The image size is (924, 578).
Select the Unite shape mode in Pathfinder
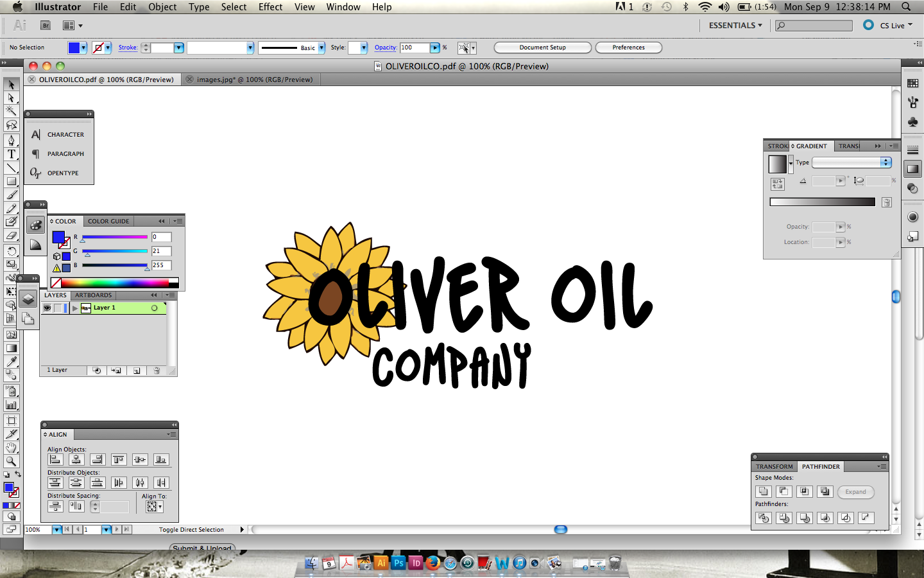(x=764, y=492)
